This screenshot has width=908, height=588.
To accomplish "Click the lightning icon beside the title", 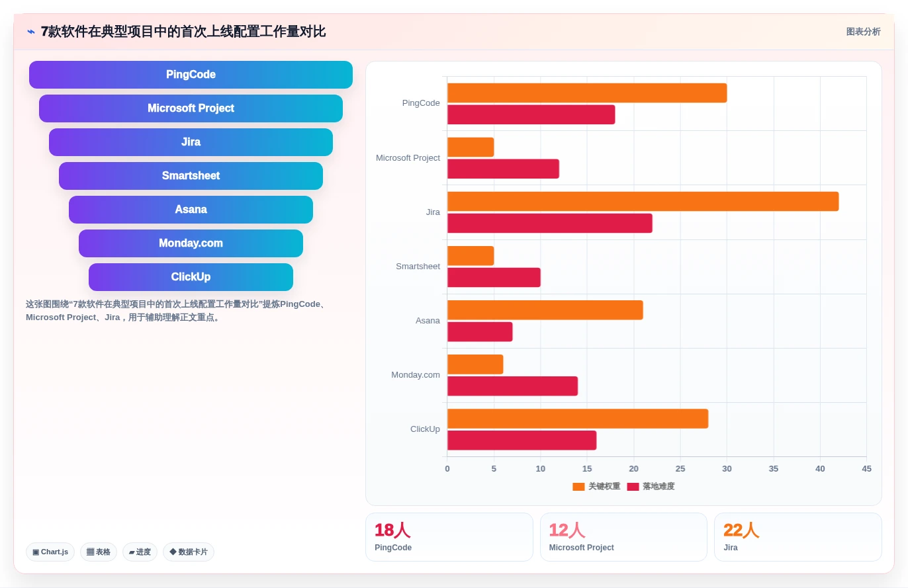I will coord(31,32).
